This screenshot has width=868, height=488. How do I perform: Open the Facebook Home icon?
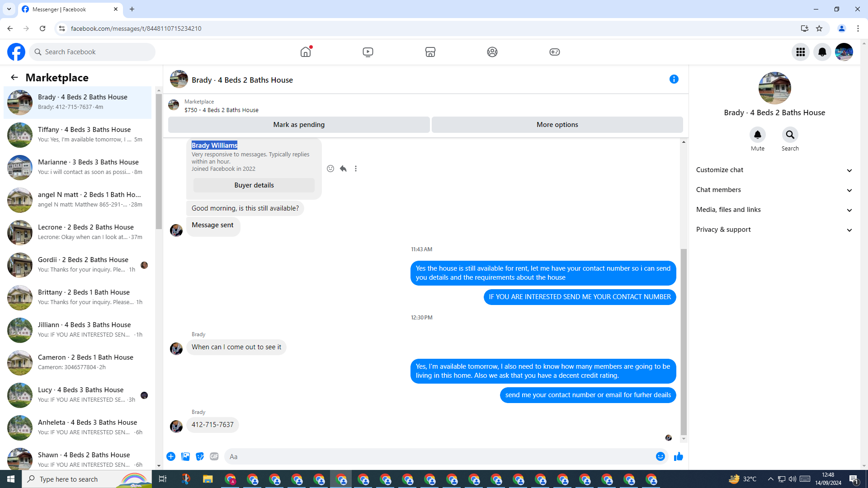(306, 52)
